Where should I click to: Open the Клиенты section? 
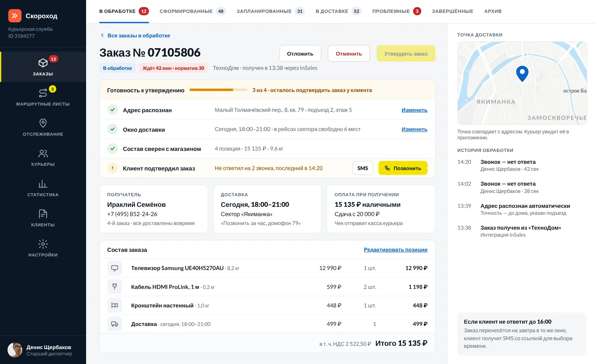point(43,218)
